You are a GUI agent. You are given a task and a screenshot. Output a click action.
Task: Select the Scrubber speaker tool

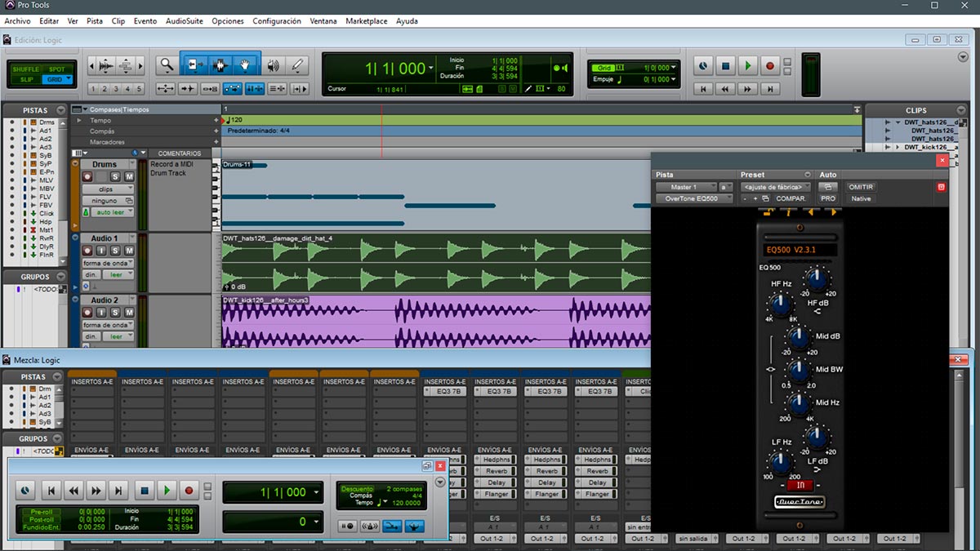[x=273, y=64]
